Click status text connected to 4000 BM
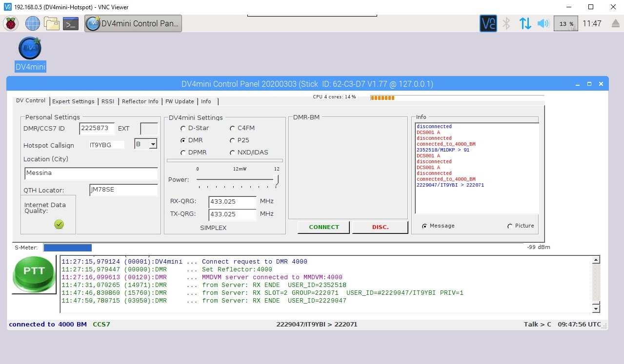 coord(48,325)
